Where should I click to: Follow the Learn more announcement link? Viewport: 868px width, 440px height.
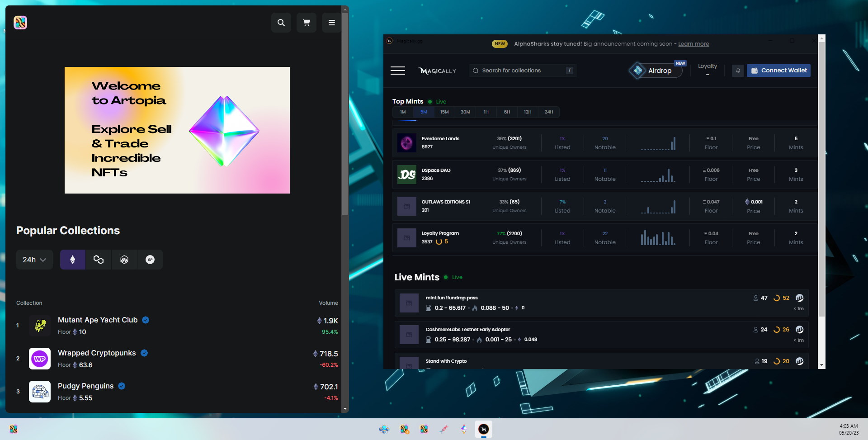point(693,44)
